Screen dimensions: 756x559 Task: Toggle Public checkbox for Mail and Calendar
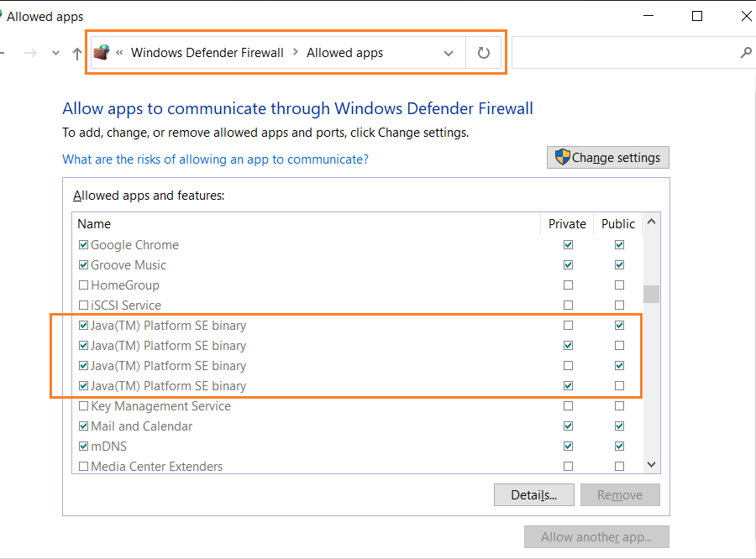pyautogui.click(x=620, y=426)
